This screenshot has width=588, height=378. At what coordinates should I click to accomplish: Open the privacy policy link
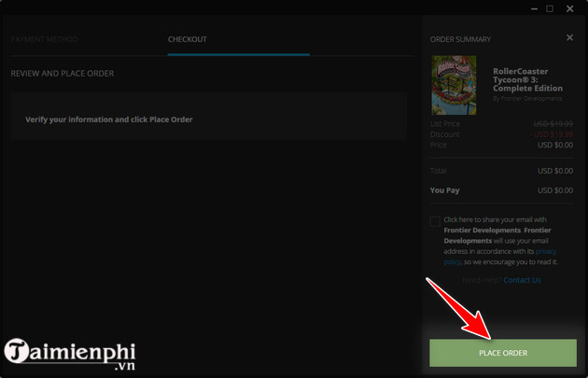coord(545,251)
